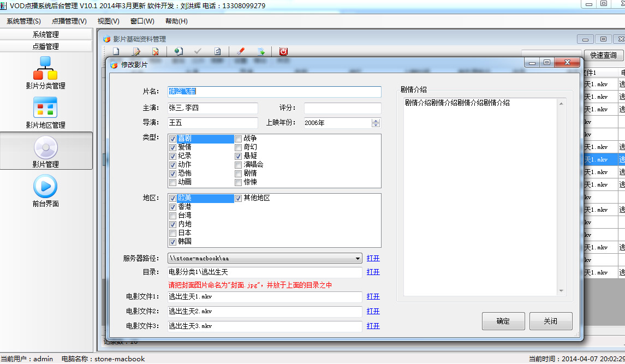This screenshot has height=364, width=625.
Task: Click the 评分 input field
Action: click(342, 108)
